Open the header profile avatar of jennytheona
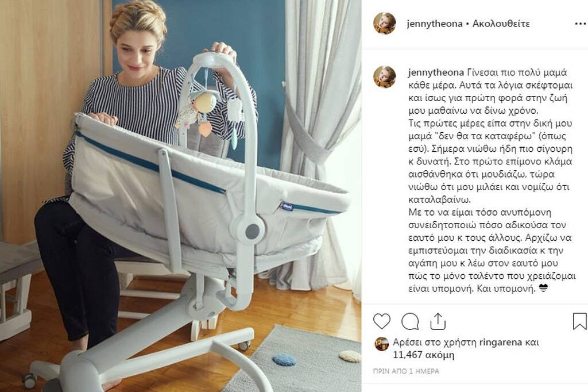Image resolution: width=588 pixels, height=392 pixels. 384,24
